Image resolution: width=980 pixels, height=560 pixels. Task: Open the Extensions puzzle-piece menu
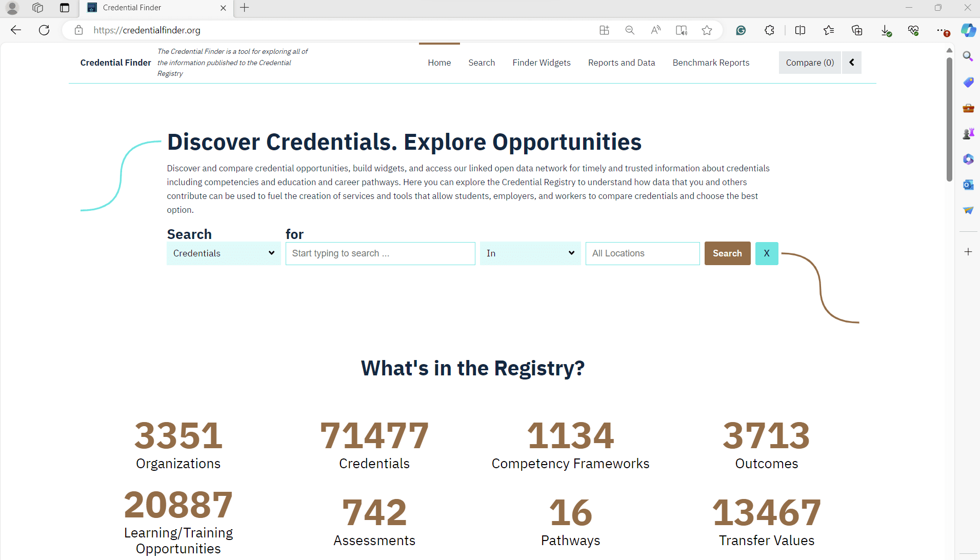(769, 30)
